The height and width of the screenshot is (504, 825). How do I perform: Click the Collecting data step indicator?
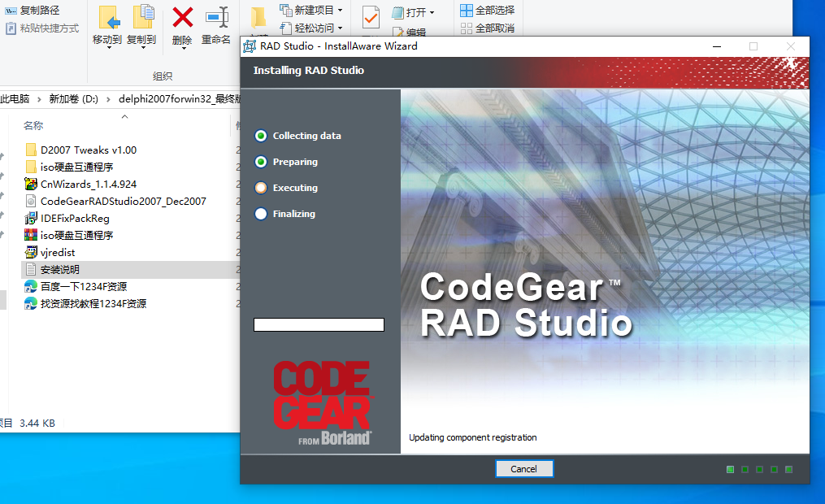[x=261, y=136]
